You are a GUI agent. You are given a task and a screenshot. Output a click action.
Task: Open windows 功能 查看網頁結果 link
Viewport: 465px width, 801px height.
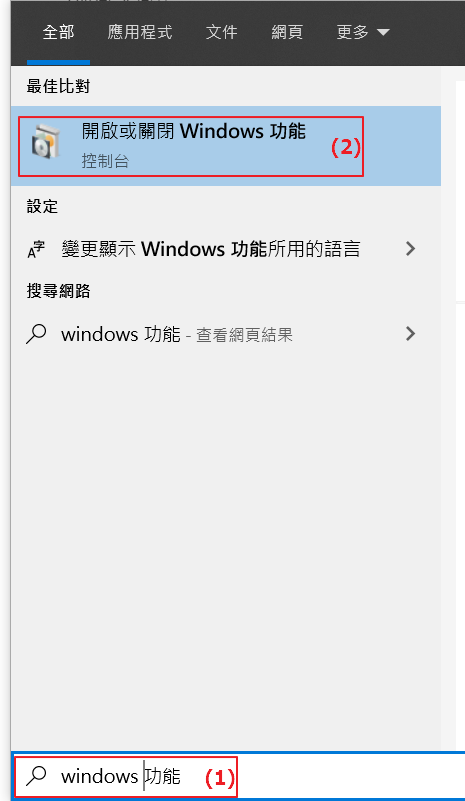pyautogui.click(x=225, y=334)
